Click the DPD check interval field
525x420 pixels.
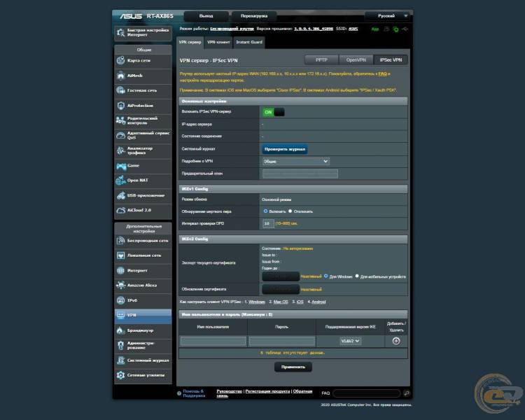click(268, 223)
